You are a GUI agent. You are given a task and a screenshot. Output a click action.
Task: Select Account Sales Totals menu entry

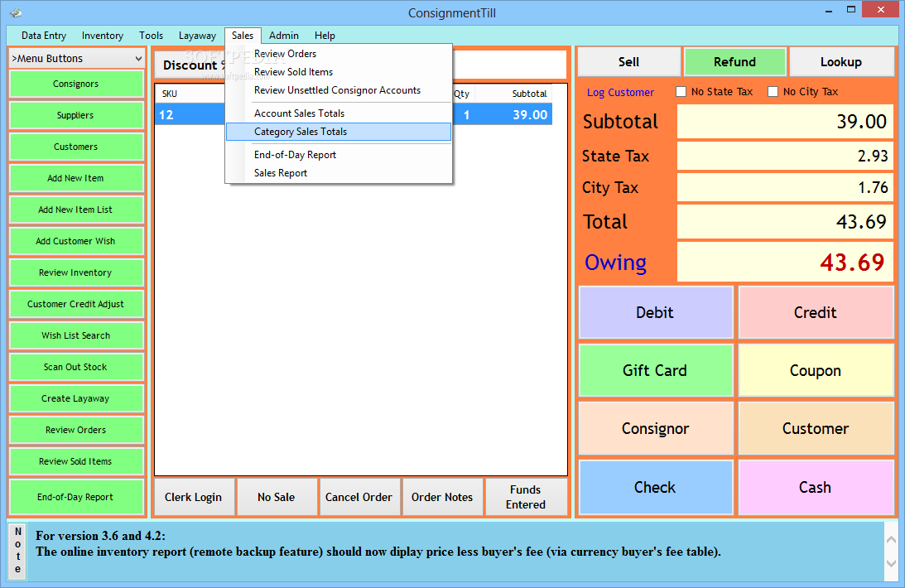pos(339,113)
